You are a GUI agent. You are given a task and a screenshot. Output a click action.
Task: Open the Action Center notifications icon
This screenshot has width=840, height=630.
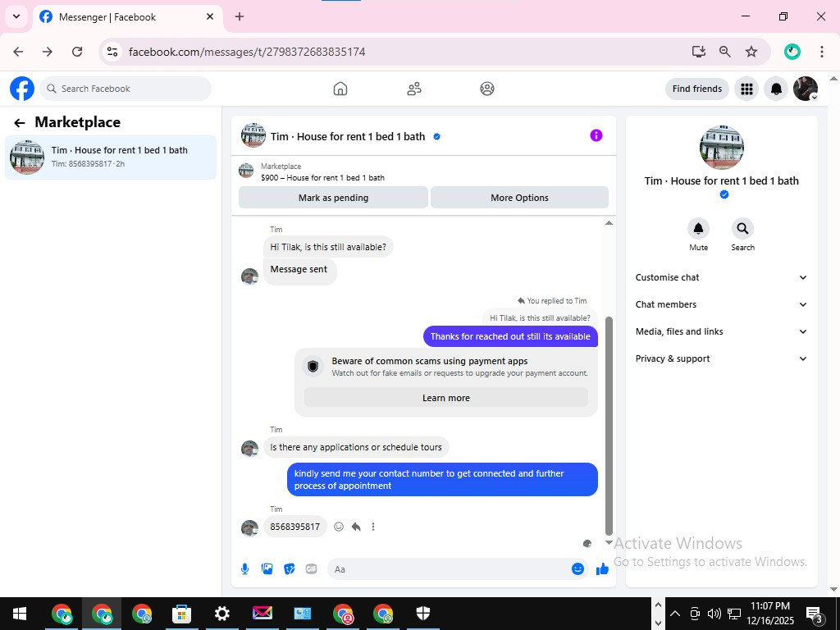coord(815,614)
